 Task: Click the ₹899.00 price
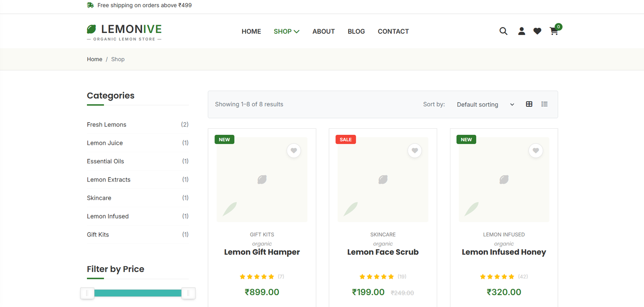tap(262, 292)
